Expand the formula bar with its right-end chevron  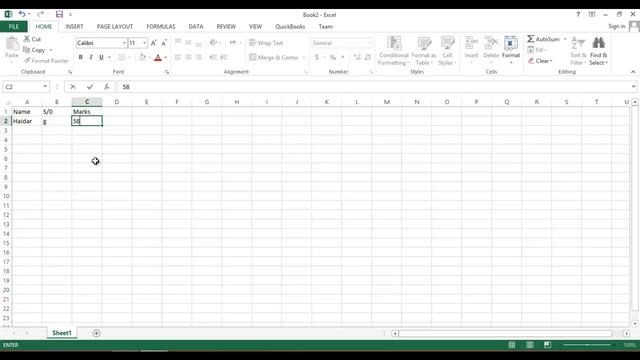point(633,87)
